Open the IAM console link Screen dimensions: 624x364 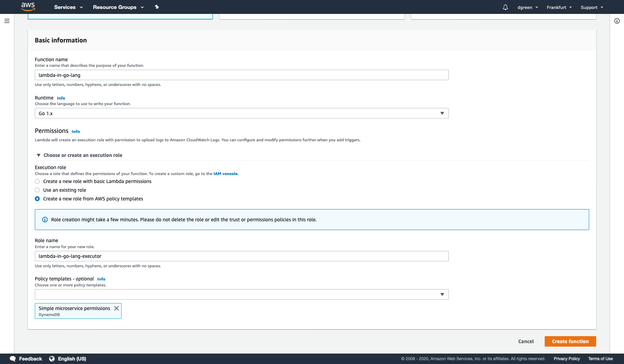point(226,174)
